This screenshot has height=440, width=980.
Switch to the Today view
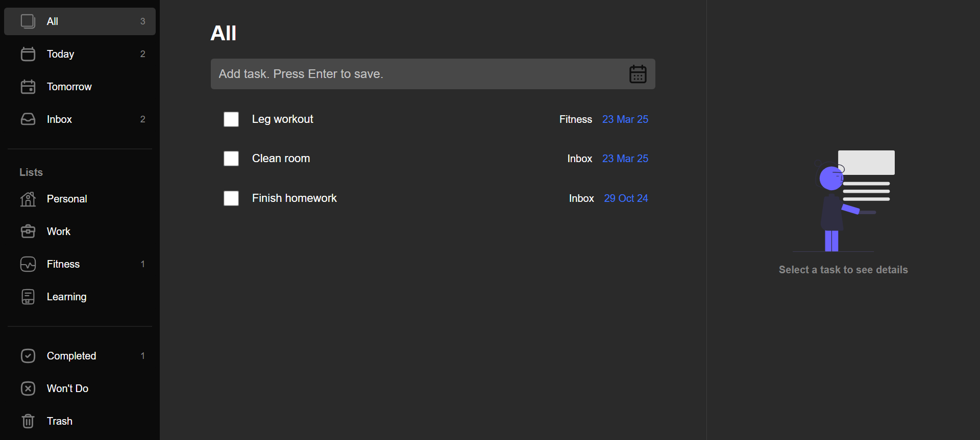point(80,54)
